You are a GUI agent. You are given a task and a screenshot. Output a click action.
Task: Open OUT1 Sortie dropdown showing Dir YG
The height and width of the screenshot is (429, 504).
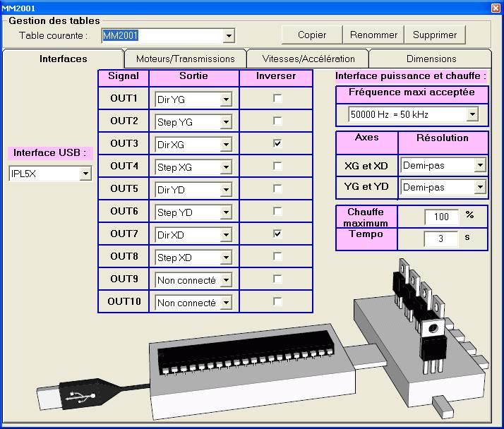coord(226,99)
